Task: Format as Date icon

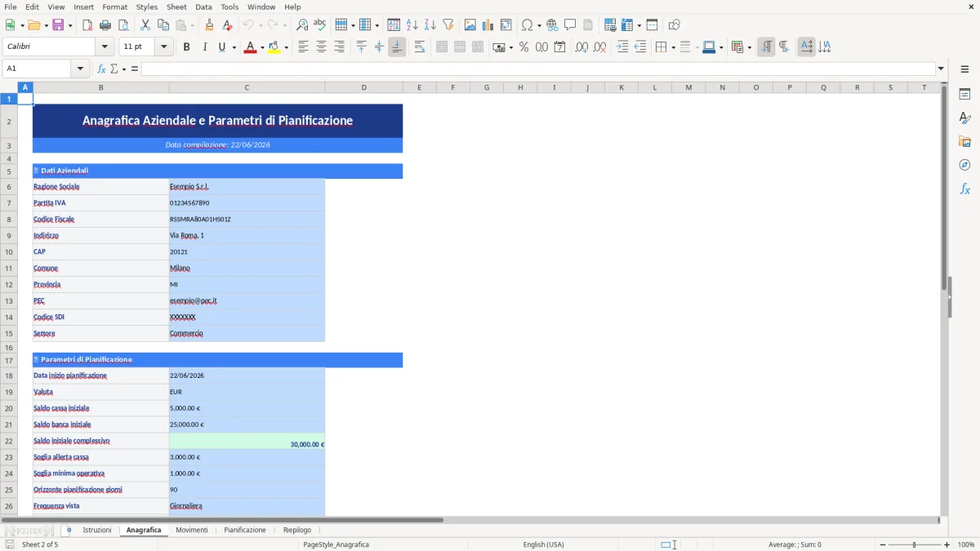Action: tap(559, 47)
